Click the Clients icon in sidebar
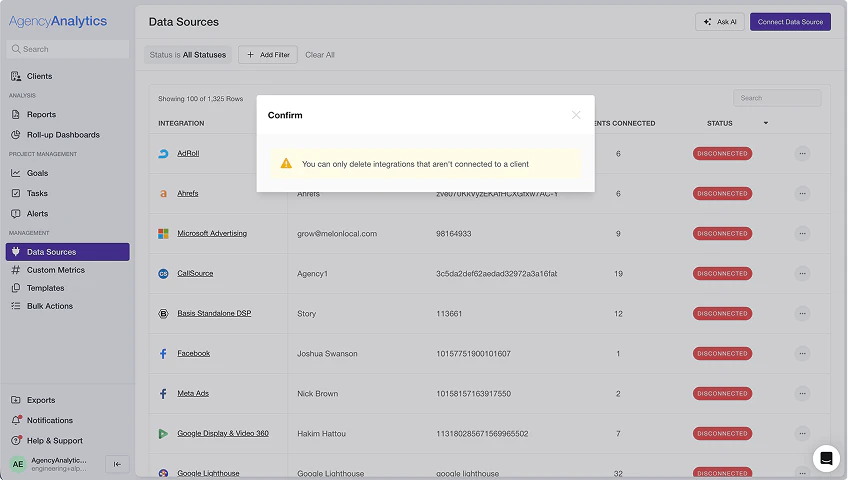Image resolution: width=848 pixels, height=480 pixels. [x=16, y=76]
